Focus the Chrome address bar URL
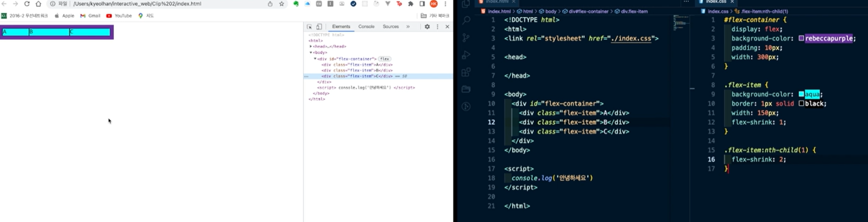Viewport: 868px width, 222px height. (x=137, y=4)
